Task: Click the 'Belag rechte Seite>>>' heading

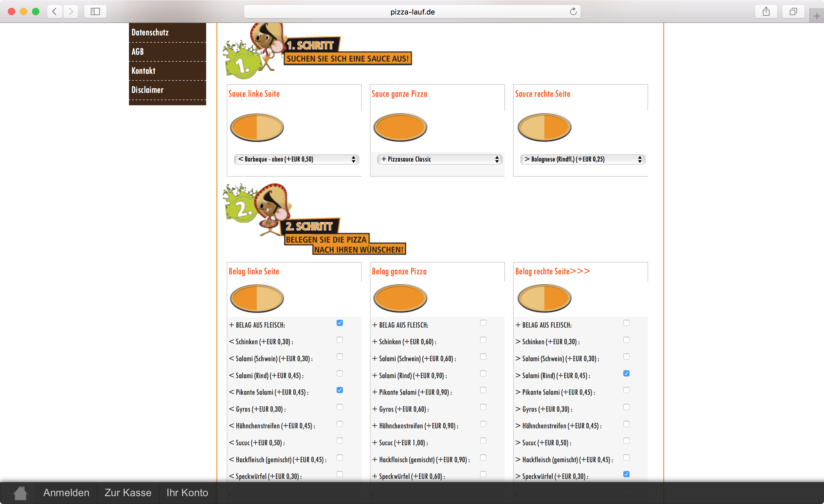Action: pyautogui.click(x=552, y=271)
